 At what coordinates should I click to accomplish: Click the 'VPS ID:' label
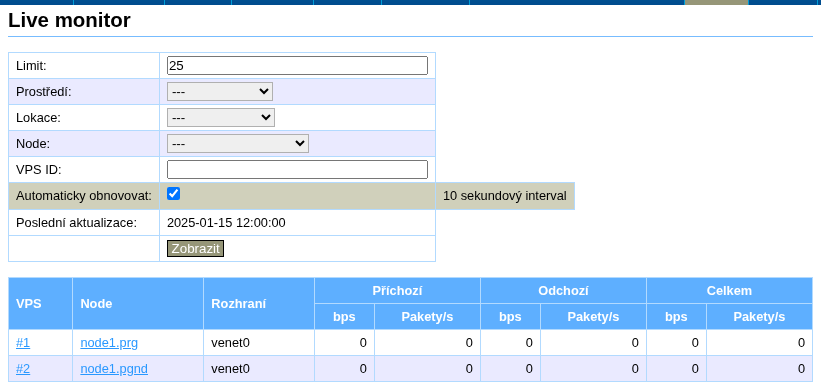(x=39, y=170)
